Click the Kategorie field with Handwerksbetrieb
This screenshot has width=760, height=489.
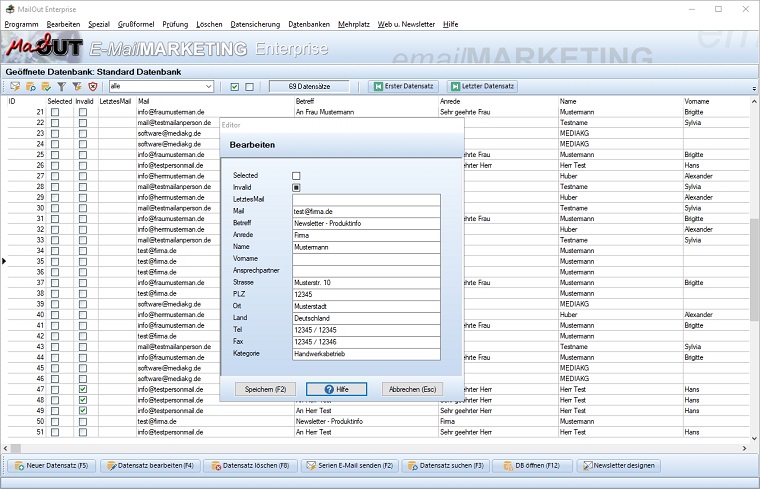(366, 354)
